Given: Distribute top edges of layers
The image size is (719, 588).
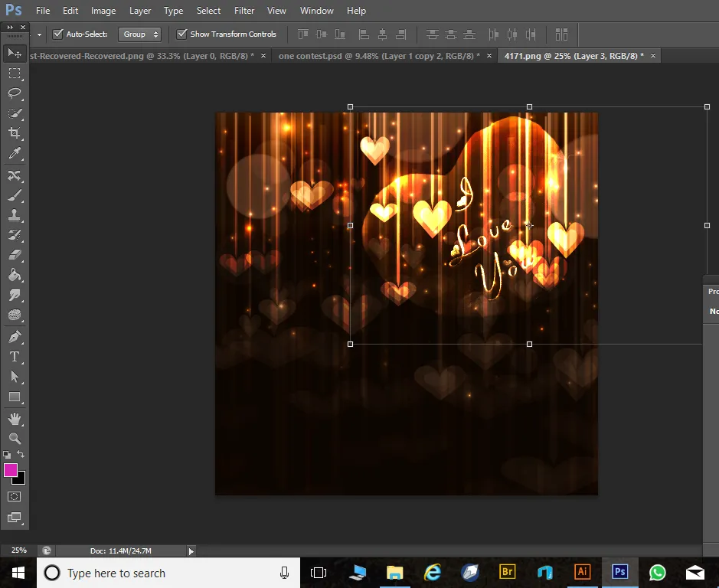Looking at the screenshot, I should tap(432, 34).
